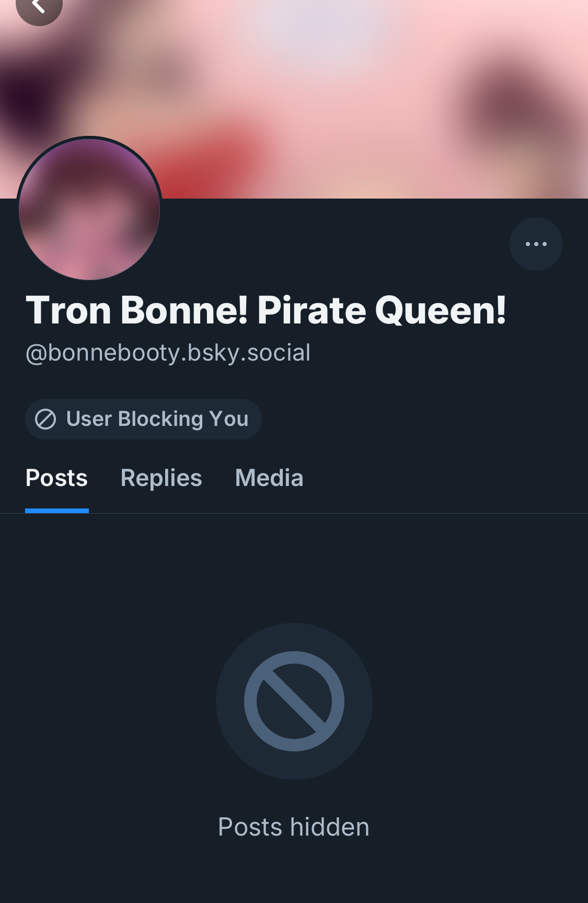
Task: Click the word "Queen!" in the profile name
Action: 441,310
